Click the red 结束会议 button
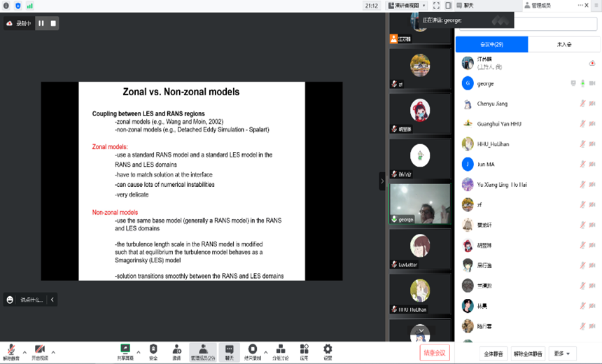Viewport: 602px width, 364px height. (x=435, y=353)
